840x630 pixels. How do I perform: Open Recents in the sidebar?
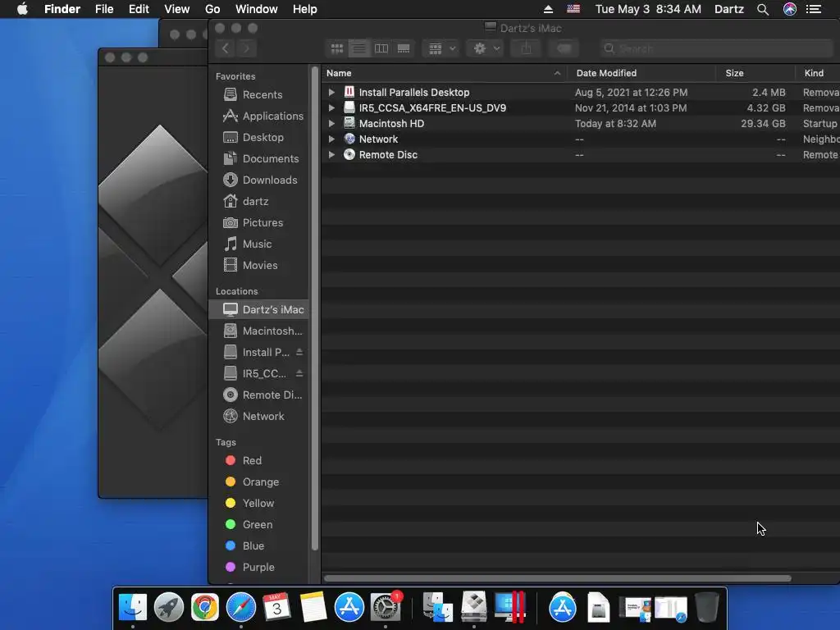[258, 94]
